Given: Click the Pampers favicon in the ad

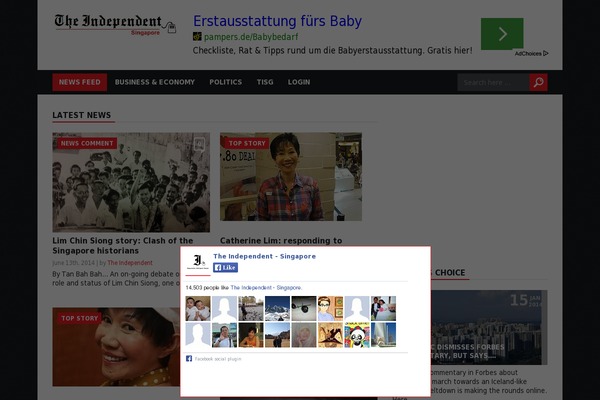Looking at the screenshot, I should tap(197, 37).
